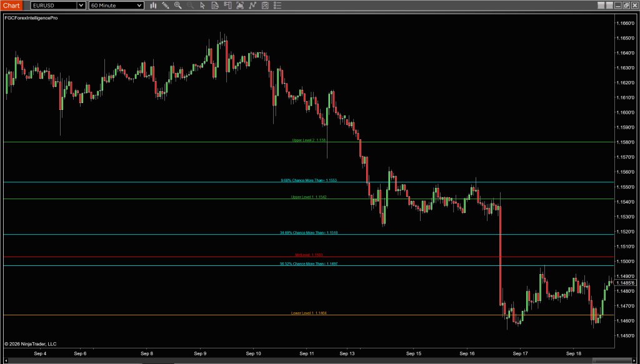Select the 'Upper Level 1: 1.1542' label
Image resolution: width=640 pixels, height=364 pixels.
click(309, 197)
